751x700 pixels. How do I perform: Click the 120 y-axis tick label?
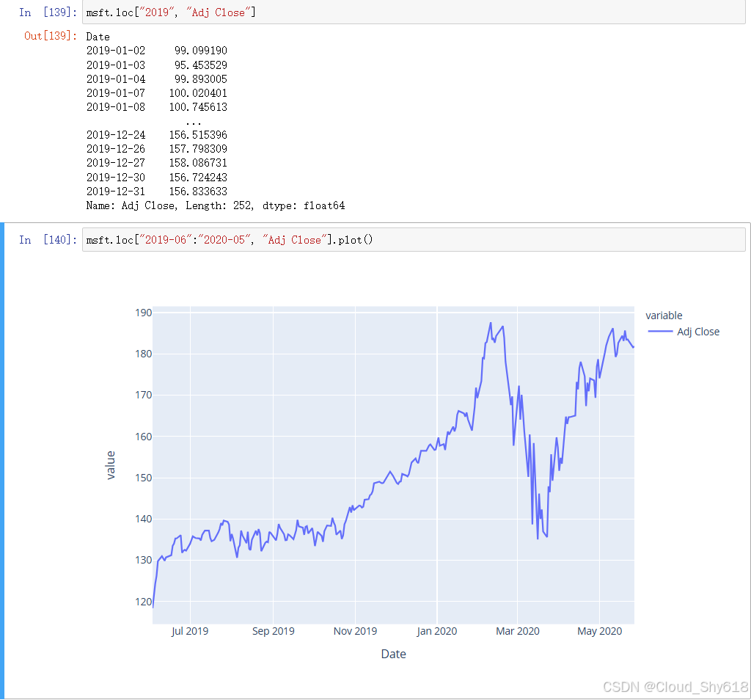pos(143,602)
